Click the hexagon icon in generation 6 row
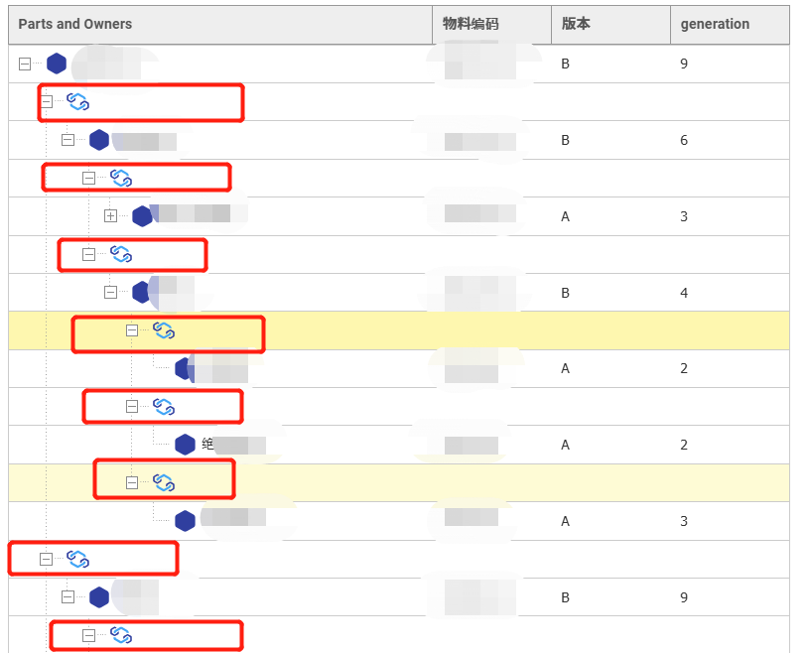The width and height of the screenshot is (812, 653). 99,140
